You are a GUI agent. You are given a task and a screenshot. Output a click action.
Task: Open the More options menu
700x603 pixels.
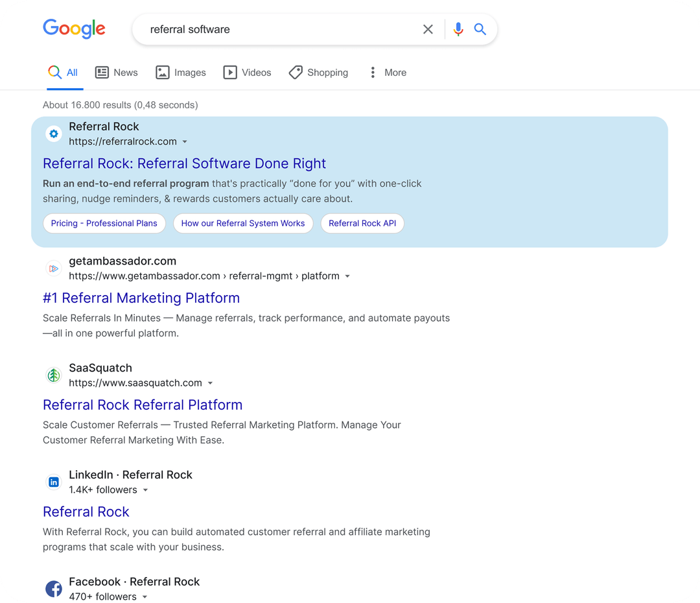(387, 73)
